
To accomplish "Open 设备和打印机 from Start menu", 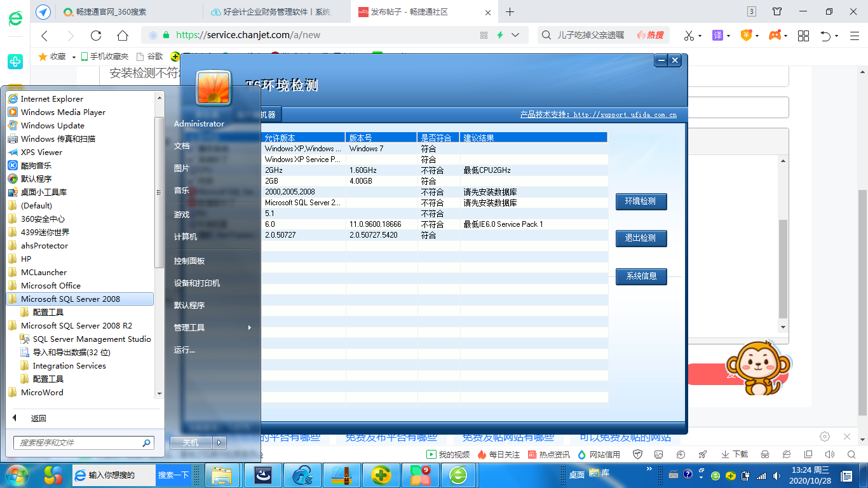I will (197, 283).
